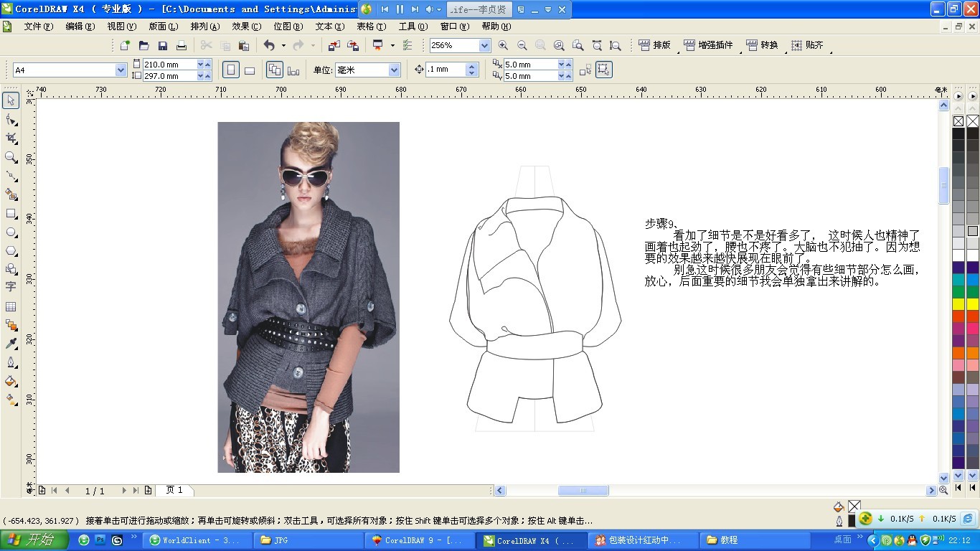Open a file with the folder icon
The width and height of the screenshot is (980, 551).
(x=143, y=45)
